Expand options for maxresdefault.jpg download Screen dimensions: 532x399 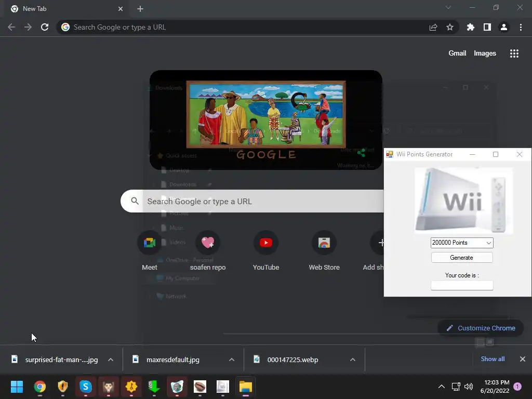point(232,360)
